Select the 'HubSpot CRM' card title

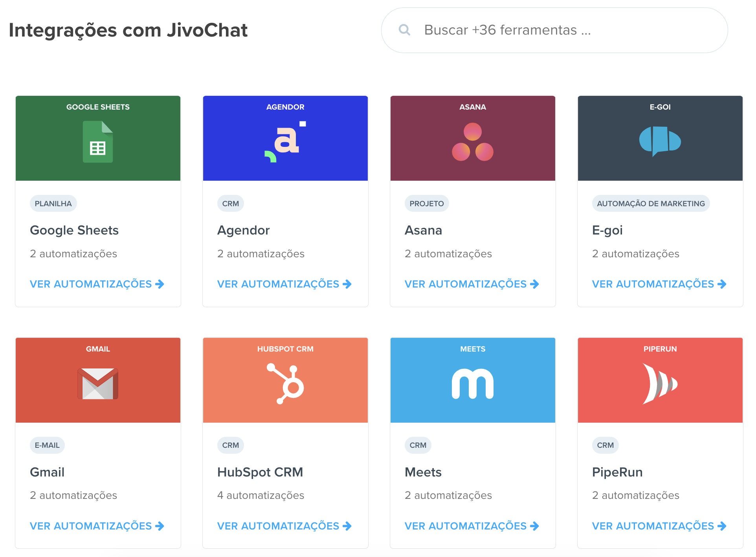point(260,472)
